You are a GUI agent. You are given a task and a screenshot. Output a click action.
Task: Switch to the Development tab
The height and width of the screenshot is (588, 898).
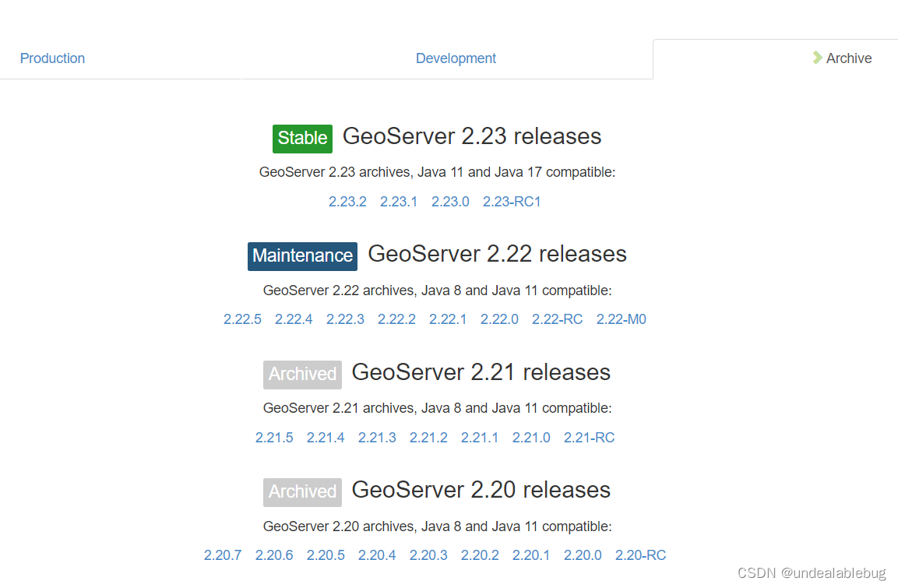456,58
